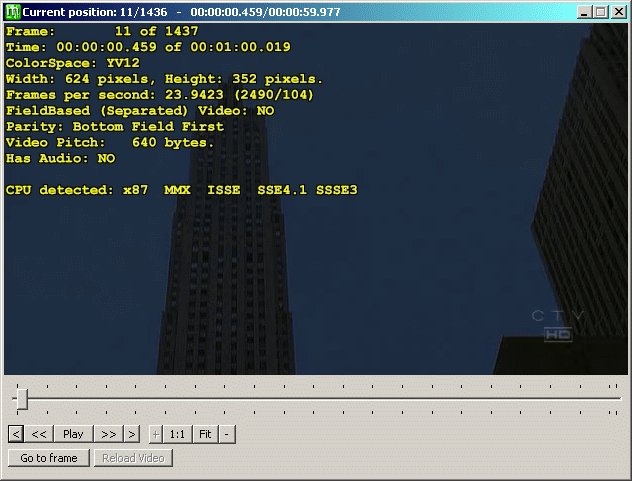This screenshot has width=632, height=481.
Task: Click the Reload Video button
Action: [x=133, y=458]
